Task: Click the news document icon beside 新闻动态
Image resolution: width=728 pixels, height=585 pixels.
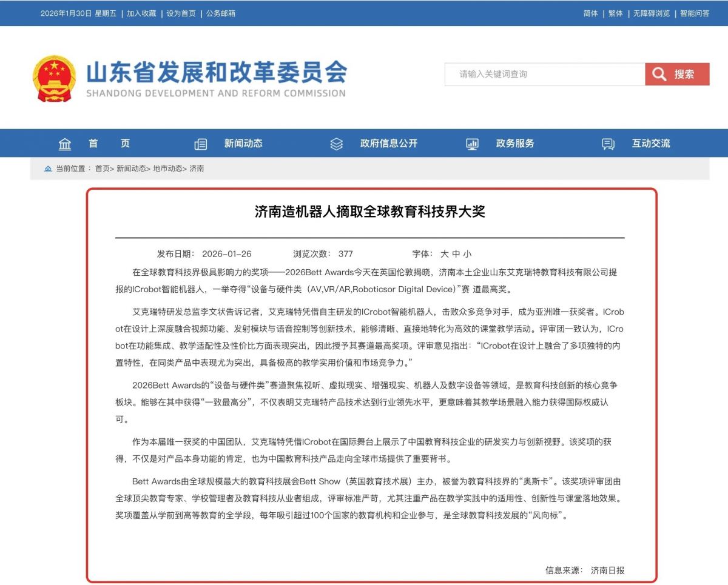Action: [201, 144]
